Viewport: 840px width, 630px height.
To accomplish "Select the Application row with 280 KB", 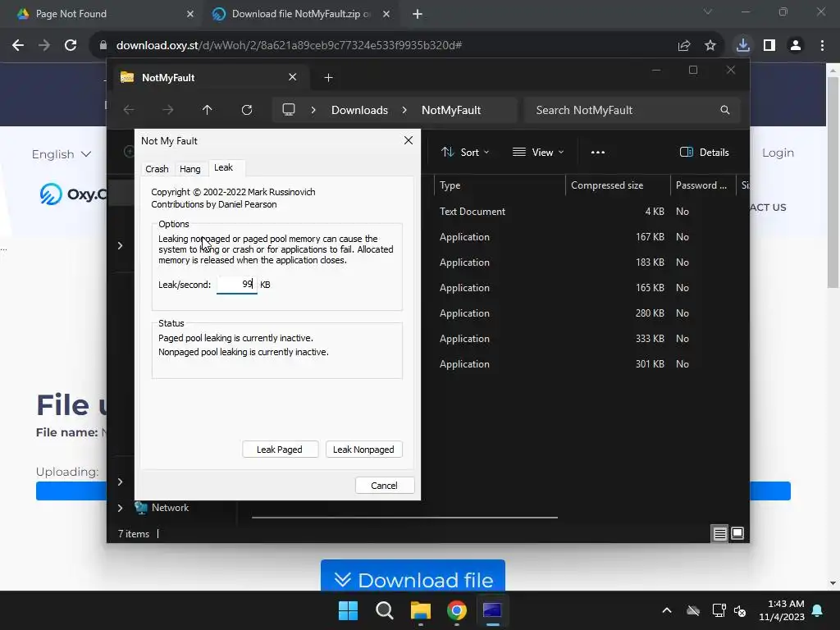I will 585,313.
